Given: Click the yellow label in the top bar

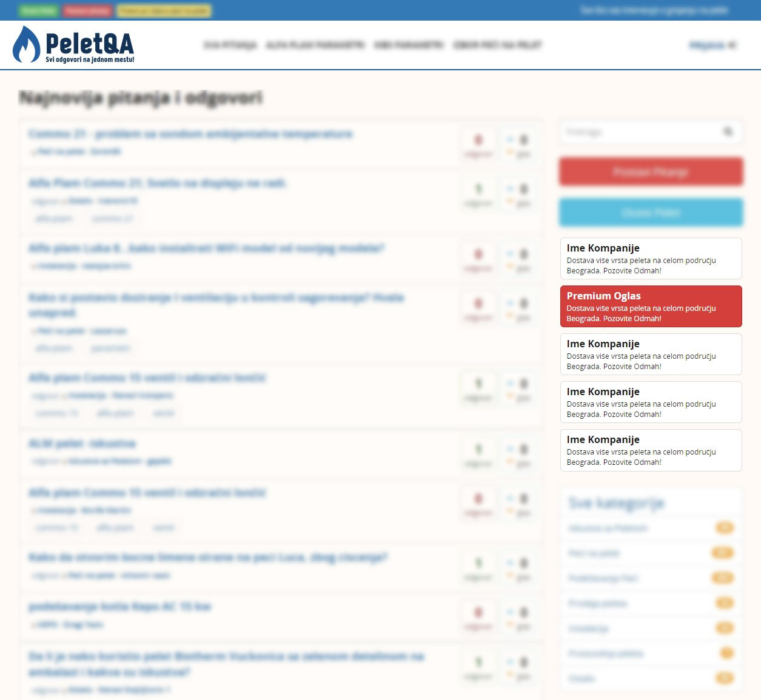Looking at the screenshot, I should (x=164, y=10).
